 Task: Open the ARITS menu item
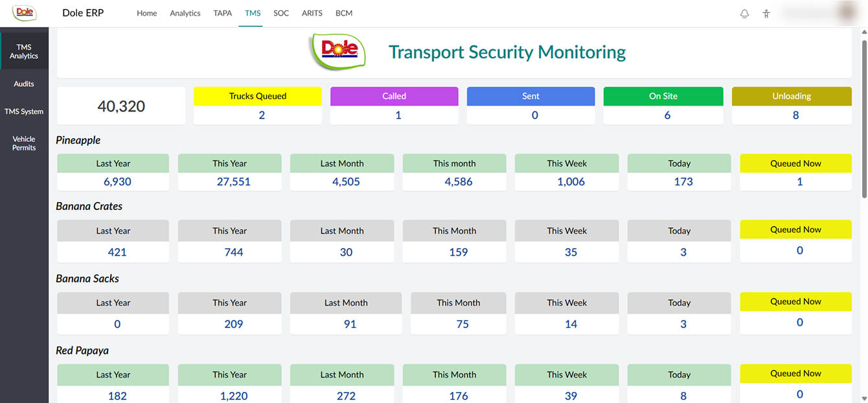click(x=312, y=13)
